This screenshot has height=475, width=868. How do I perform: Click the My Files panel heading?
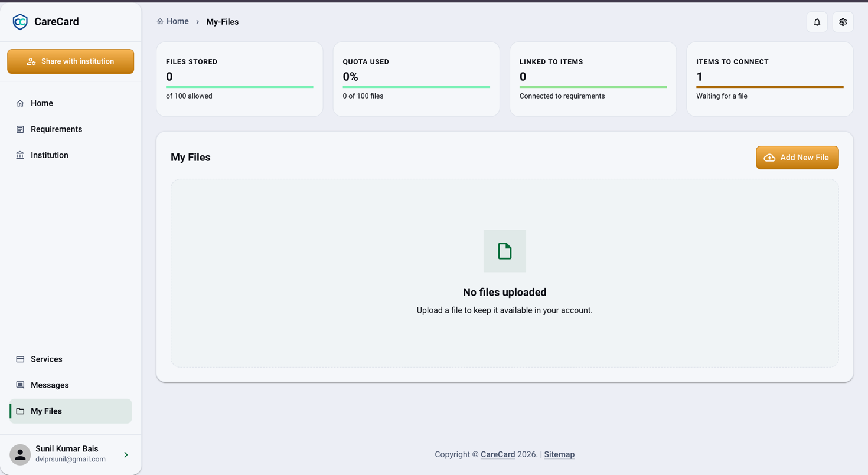pyautogui.click(x=191, y=158)
